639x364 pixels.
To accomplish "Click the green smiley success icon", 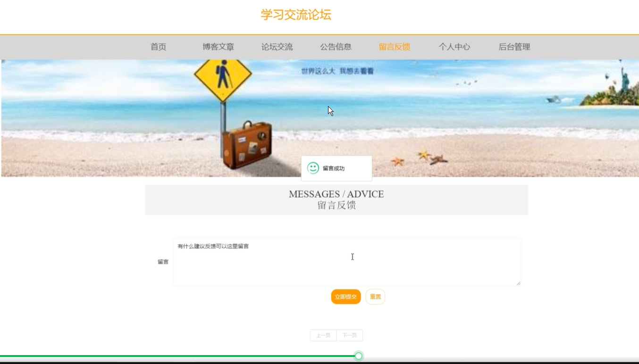I will pyautogui.click(x=313, y=168).
